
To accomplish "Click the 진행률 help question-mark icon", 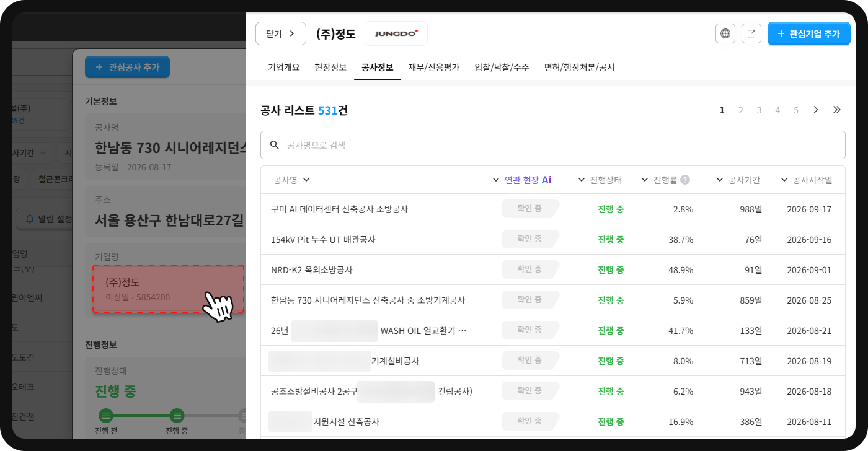I will [x=685, y=180].
